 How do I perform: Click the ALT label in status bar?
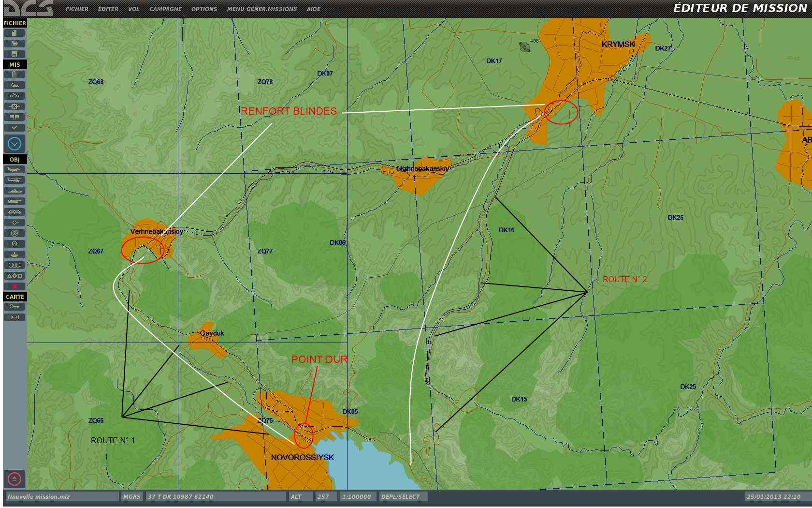click(x=301, y=497)
